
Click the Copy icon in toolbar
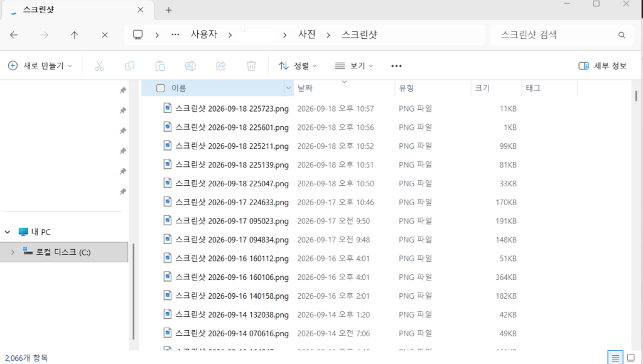point(129,66)
